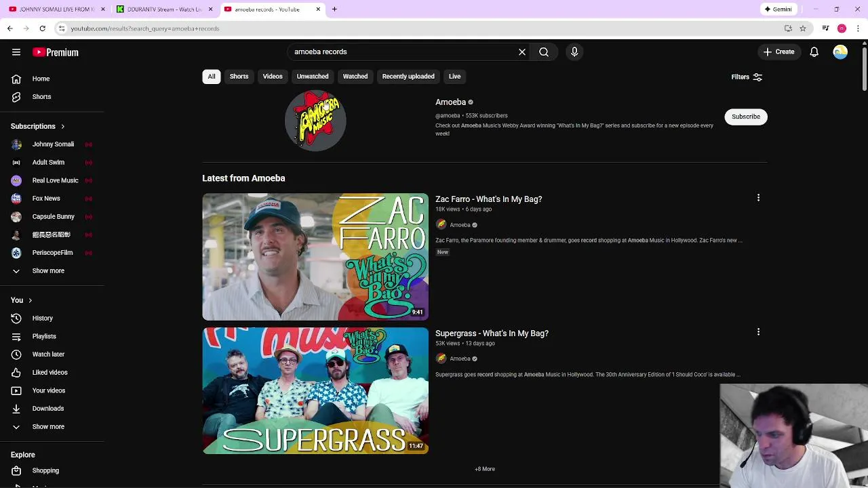Open Johnny Somali subscription
Viewport: 868px width, 488px height.
coord(52,144)
